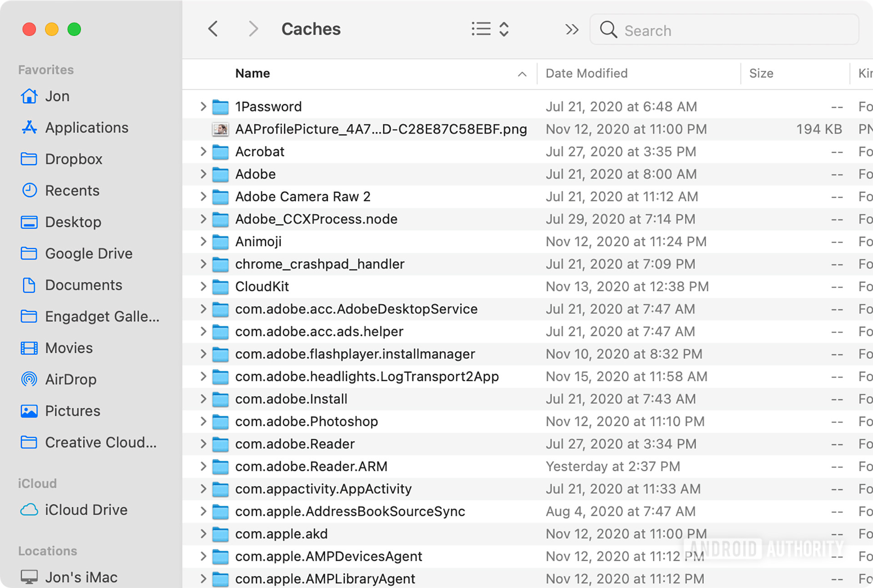Open the Movies sidebar item
Viewport: 873px width, 588px height.
[69, 348]
